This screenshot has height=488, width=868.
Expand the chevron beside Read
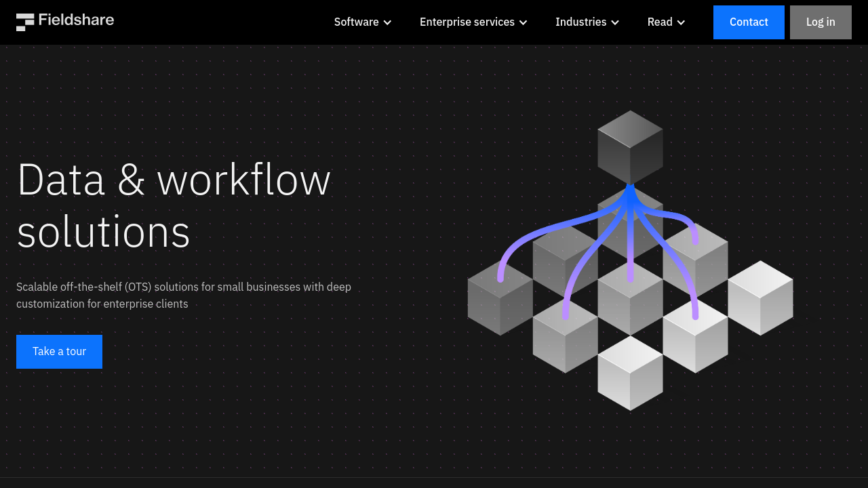681,22
